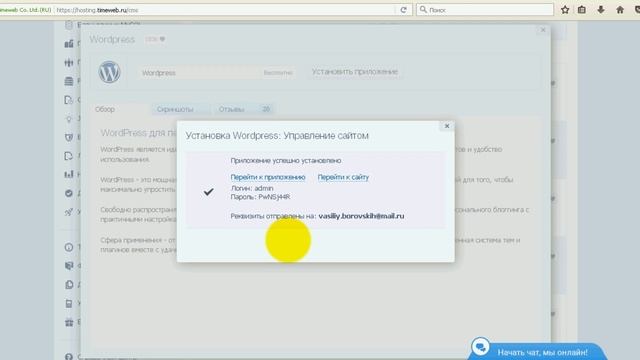The width and height of the screenshot is (640, 360).
Task: Click the Wordpress panel heading
Action: tap(112, 40)
